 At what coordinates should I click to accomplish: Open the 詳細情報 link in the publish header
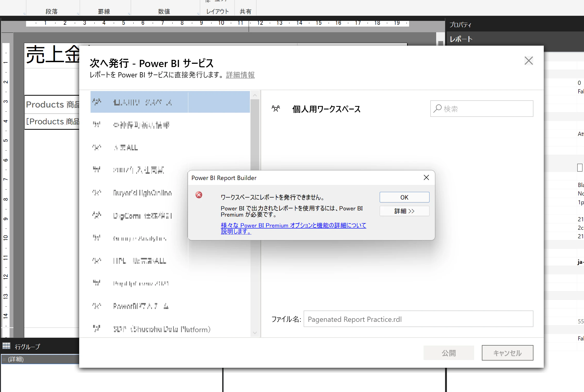click(x=240, y=75)
